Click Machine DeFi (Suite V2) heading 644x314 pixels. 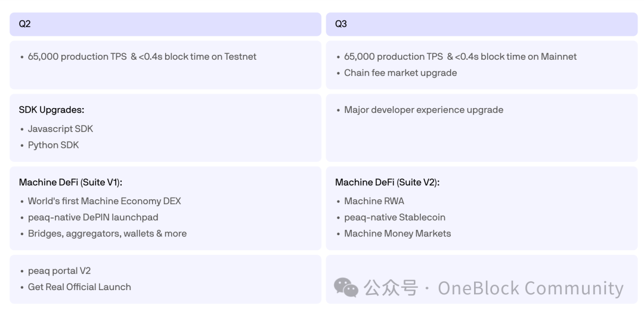(x=388, y=183)
